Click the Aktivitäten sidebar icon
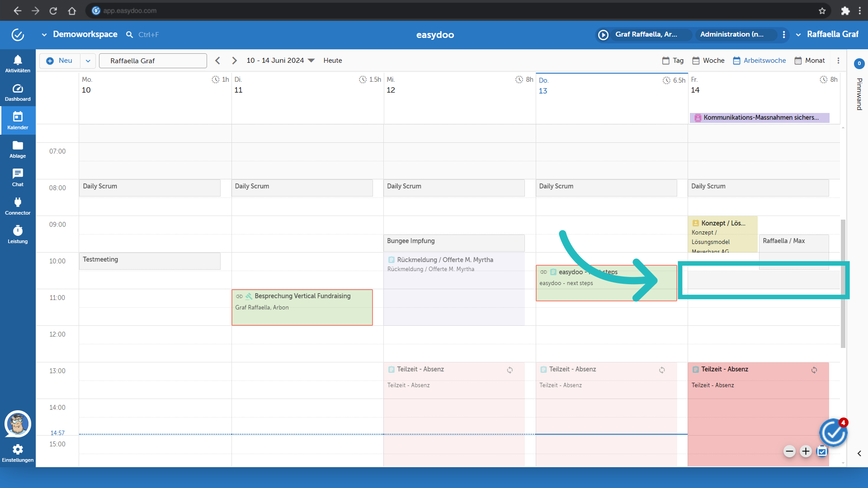Screen dimensions: 868x488 (x=17, y=63)
